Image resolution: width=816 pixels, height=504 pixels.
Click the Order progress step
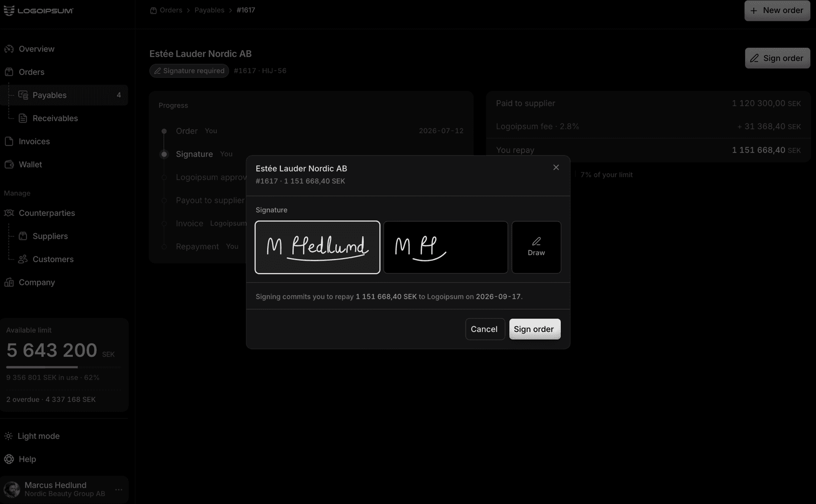[187, 131]
